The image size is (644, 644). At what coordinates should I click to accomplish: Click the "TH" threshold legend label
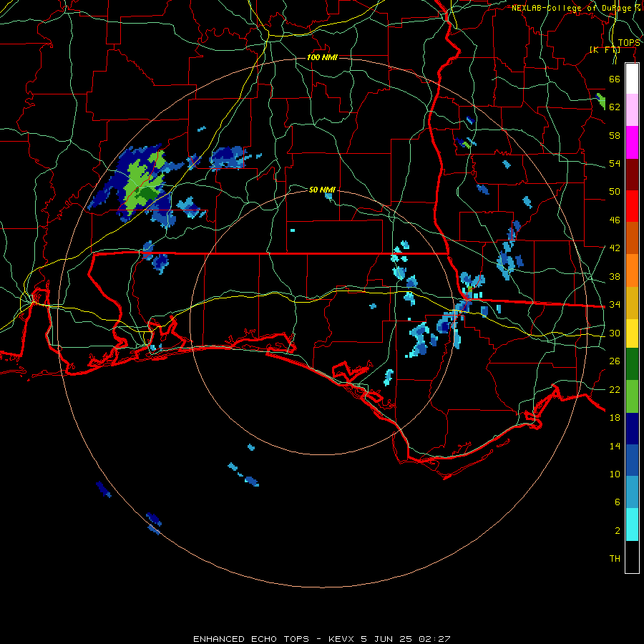tap(615, 559)
